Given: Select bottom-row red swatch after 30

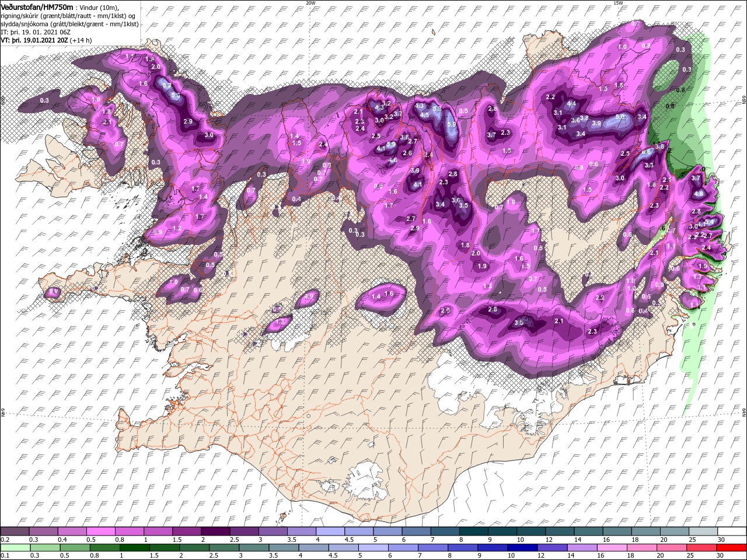Looking at the screenshot, I should pyautogui.click(x=731, y=548).
